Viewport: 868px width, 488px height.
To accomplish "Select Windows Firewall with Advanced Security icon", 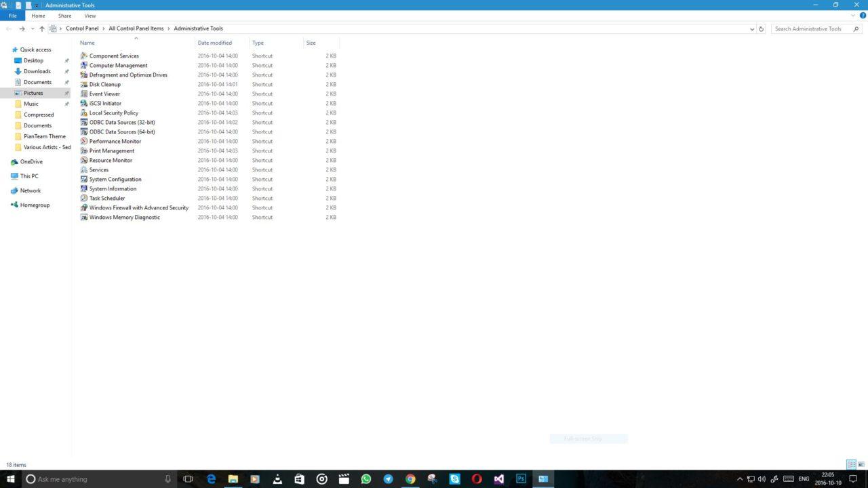I will pyautogui.click(x=84, y=207).
